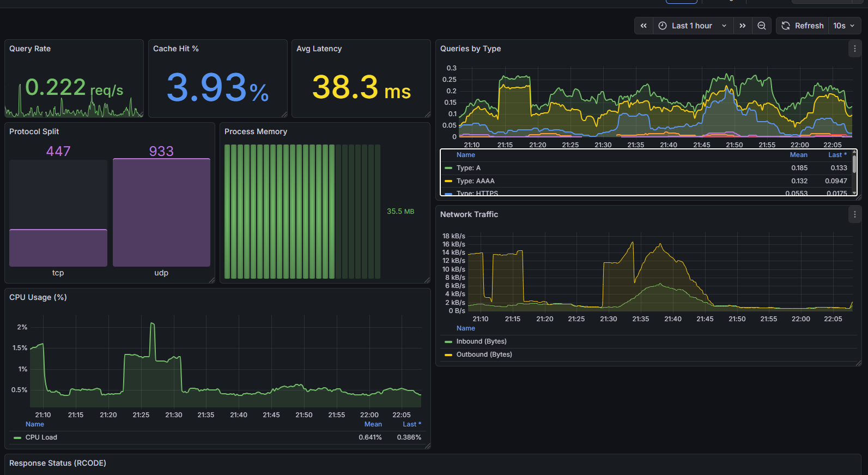Sort Queries by Type legend by Mean
The width and height of the screenshot is (868, 475).
click(x=798, y=155)
